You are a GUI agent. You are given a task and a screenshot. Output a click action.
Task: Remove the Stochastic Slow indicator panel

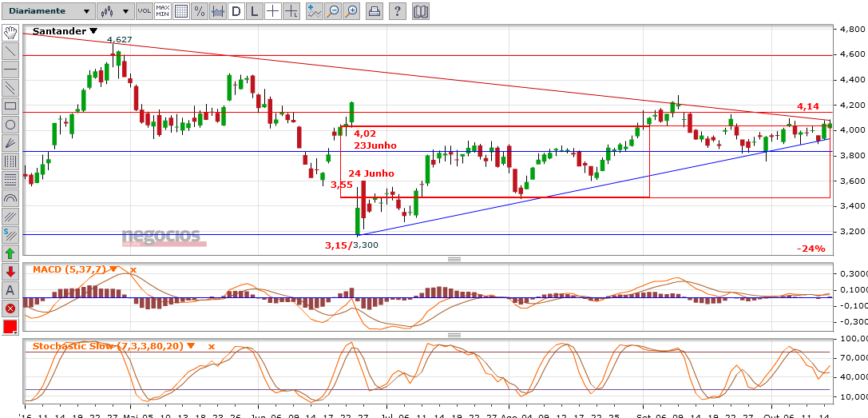211,347
